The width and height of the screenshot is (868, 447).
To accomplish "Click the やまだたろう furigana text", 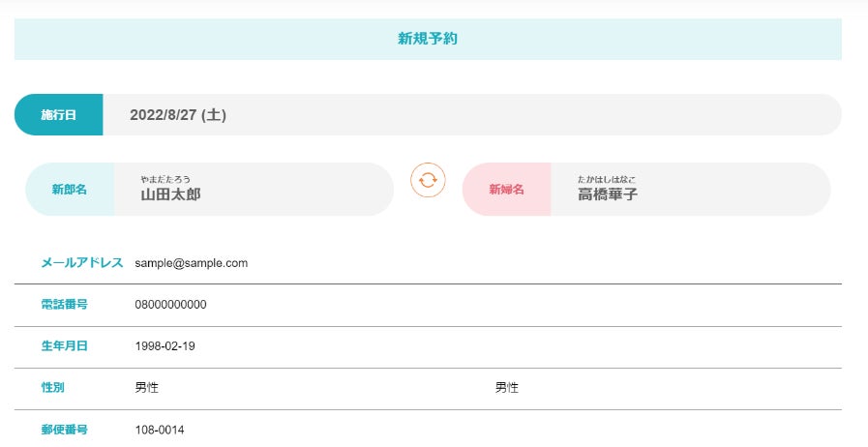I will click(165, 179).
